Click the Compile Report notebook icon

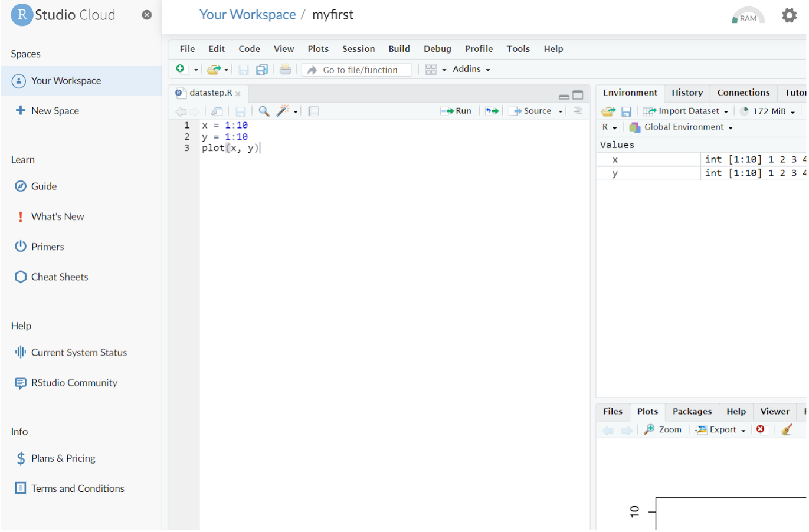tap(314, 111)
